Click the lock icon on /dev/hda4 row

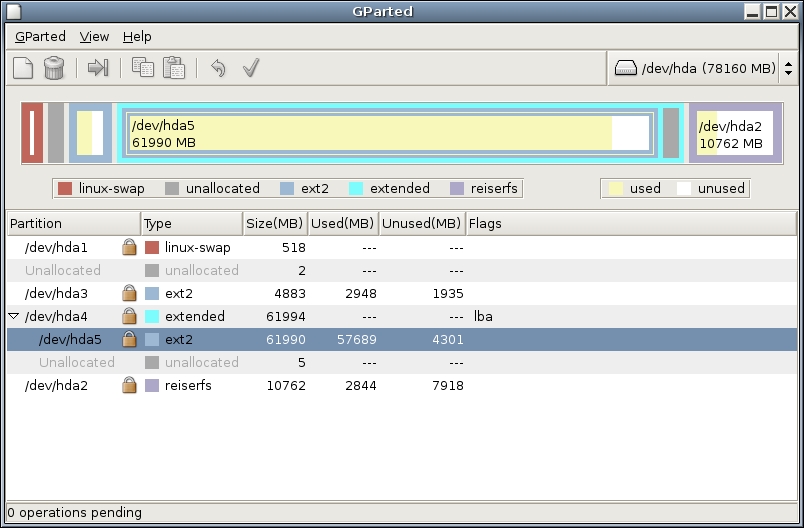pos(129,316)
